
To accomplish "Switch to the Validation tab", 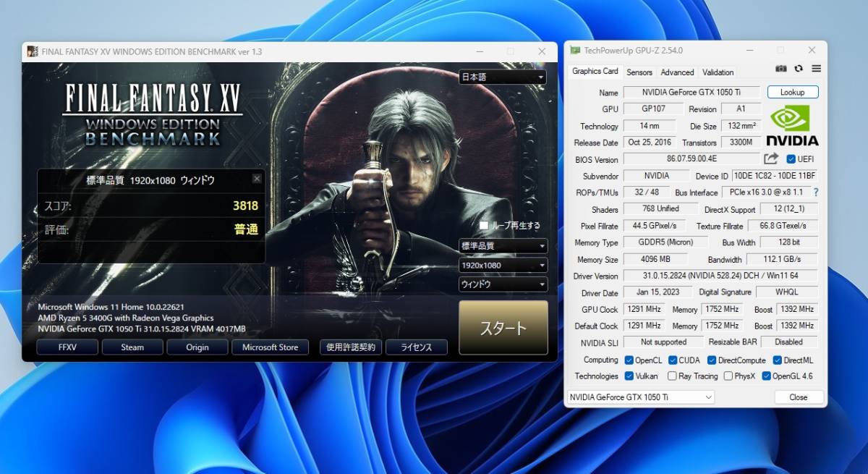I will click(718, 72).
